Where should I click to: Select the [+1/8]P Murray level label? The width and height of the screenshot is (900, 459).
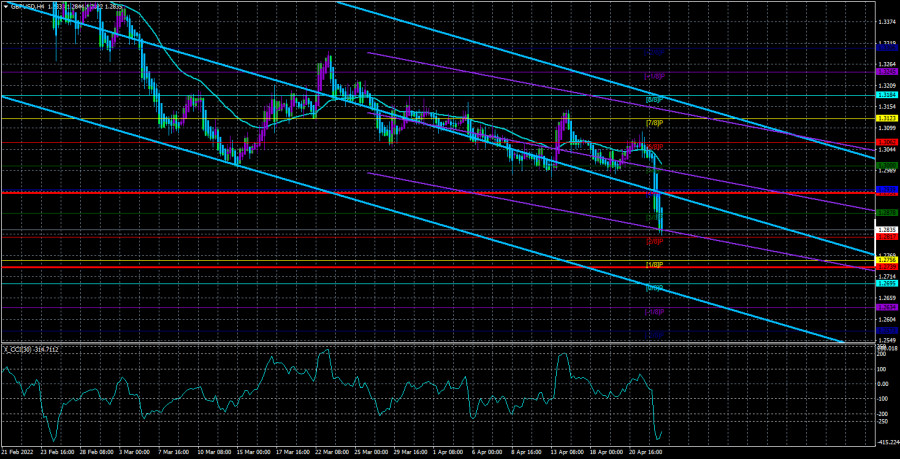pos(654,76)
